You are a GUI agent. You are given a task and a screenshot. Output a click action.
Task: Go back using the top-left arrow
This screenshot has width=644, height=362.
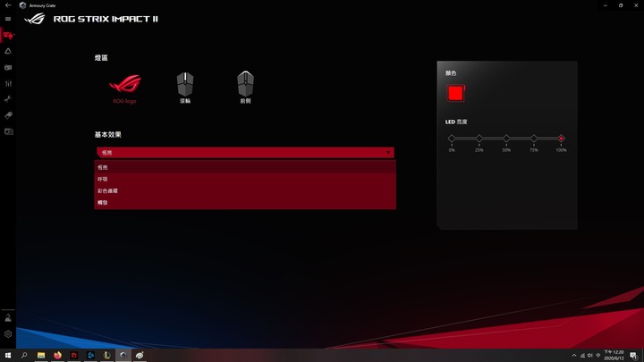(x=8, y=5)
